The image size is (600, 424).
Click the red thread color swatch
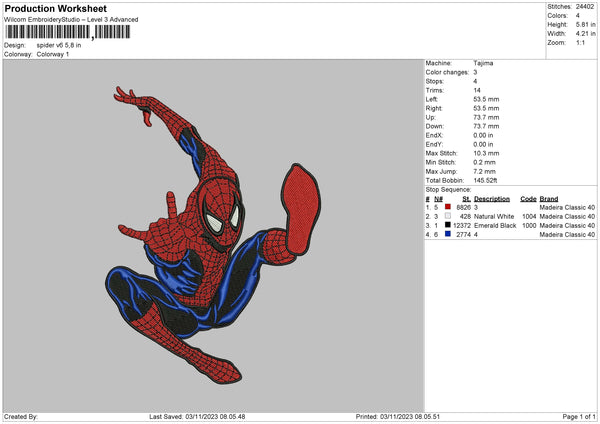[447, 207]
